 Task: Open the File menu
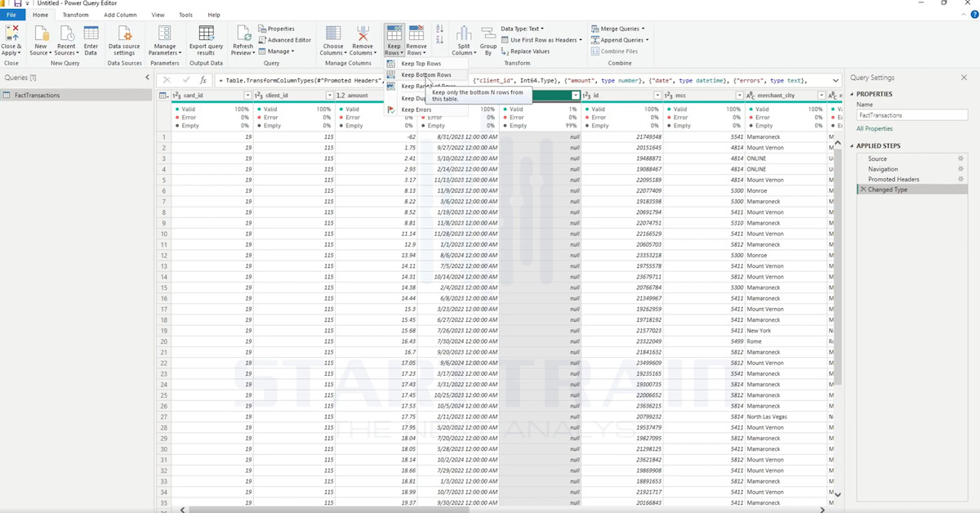click(11, 15)
